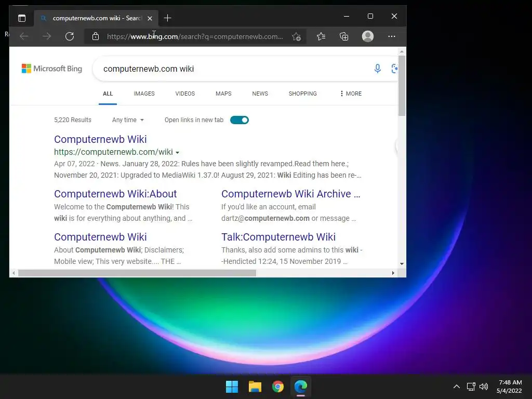Image resolution: width=532 pixels, height=399 pixels.
Task: Click the 5,220 Results count text
Action: [73, 120]
